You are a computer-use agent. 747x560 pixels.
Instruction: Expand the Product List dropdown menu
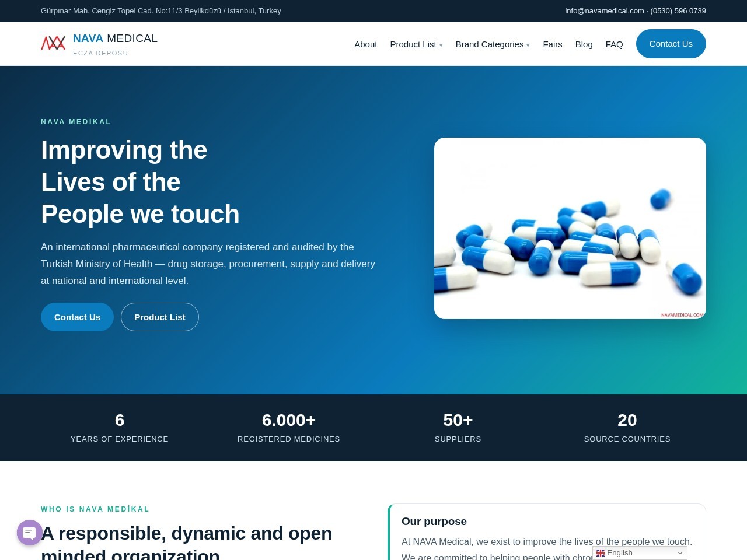coord(416,44)
